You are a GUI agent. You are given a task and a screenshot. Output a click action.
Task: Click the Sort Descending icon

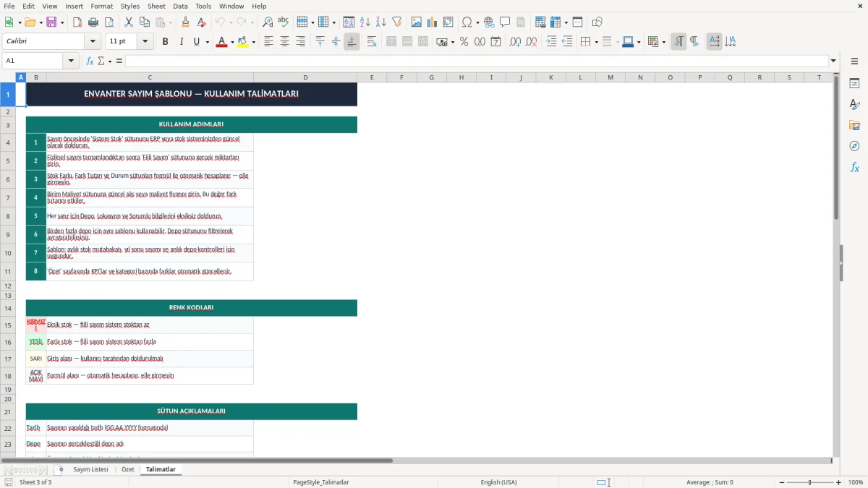(x=381, y=22)
